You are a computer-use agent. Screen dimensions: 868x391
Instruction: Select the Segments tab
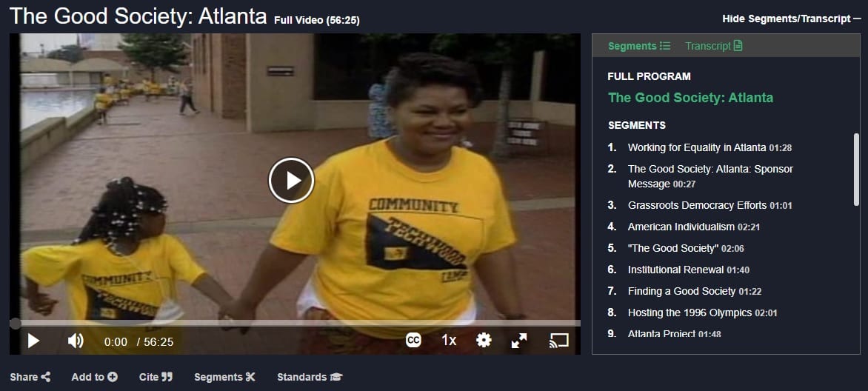[x=639, y=46]
